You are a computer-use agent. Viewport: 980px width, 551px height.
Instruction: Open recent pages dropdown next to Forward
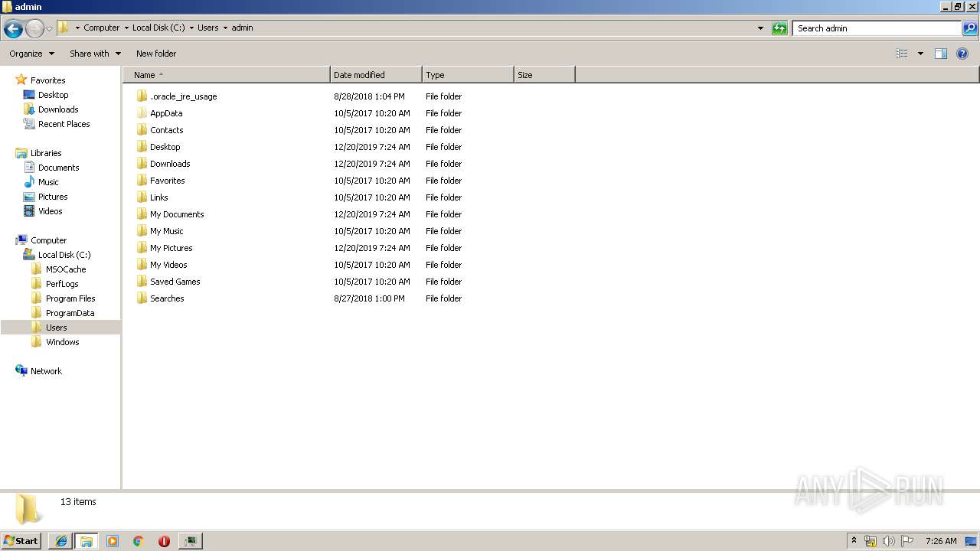pos(49,28)
